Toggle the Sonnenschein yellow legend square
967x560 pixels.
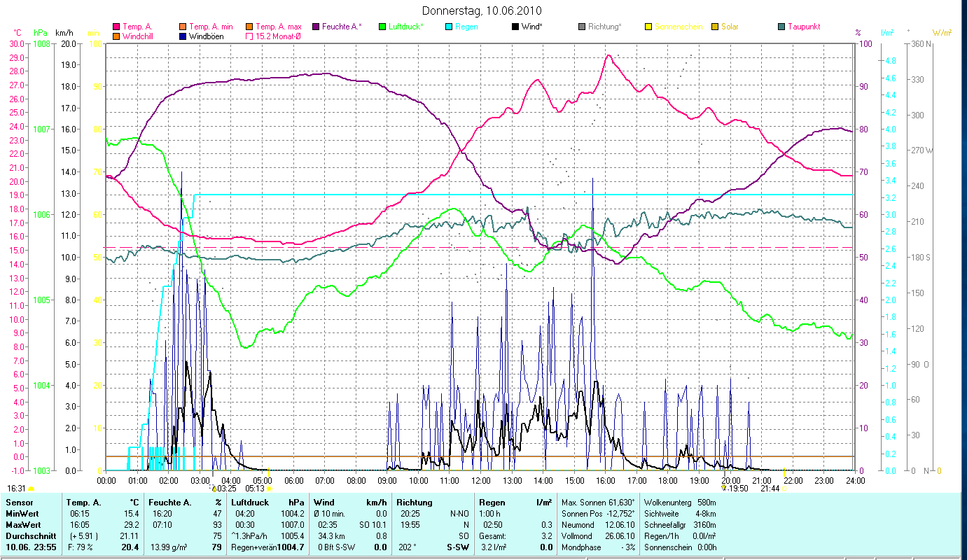648,27
